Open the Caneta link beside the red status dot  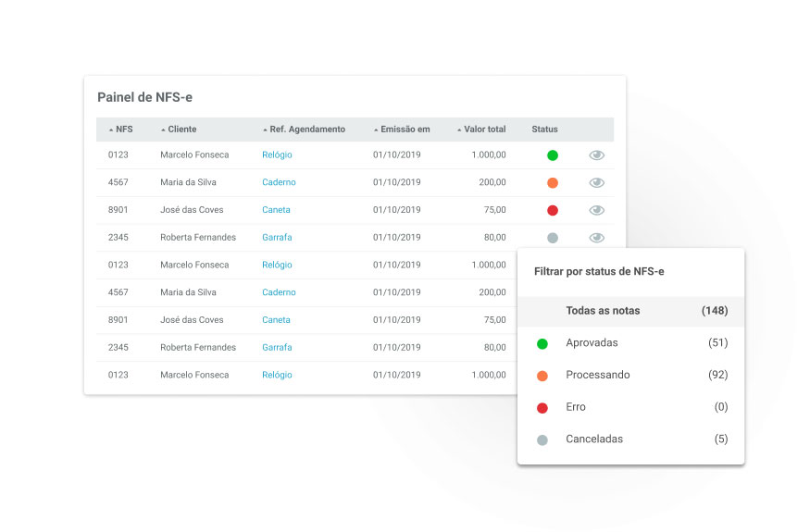276,210
